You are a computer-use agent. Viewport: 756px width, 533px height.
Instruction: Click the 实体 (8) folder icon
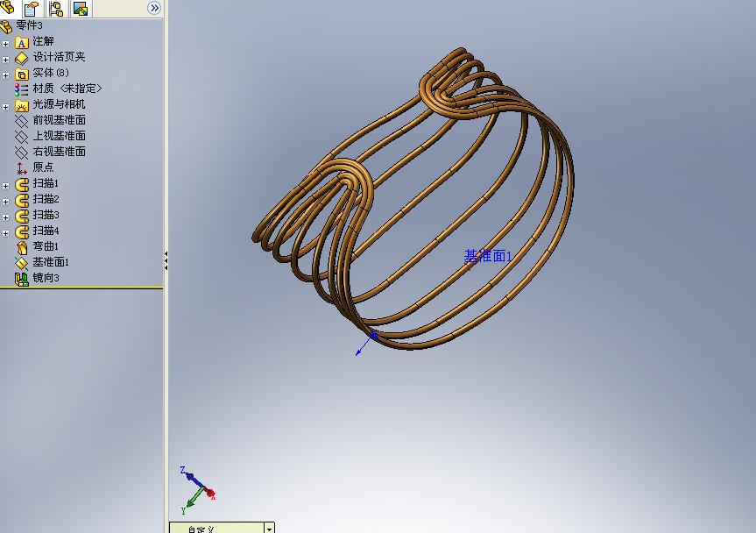coord(21,75)
